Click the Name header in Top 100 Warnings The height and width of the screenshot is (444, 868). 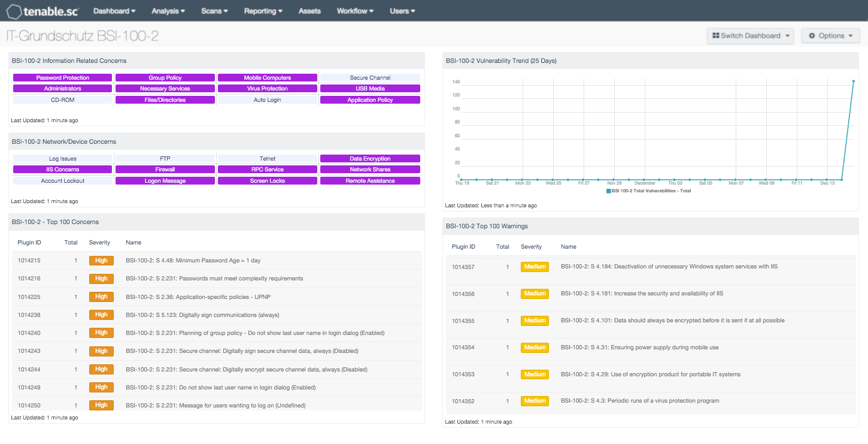click(x=569, y=247)
